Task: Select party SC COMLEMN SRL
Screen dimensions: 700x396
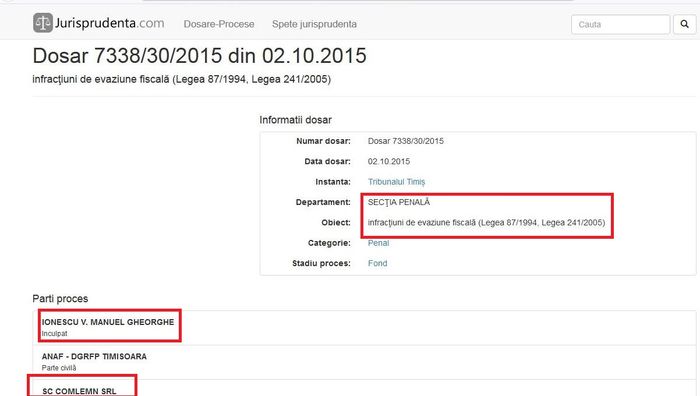Action: [79, 391]
